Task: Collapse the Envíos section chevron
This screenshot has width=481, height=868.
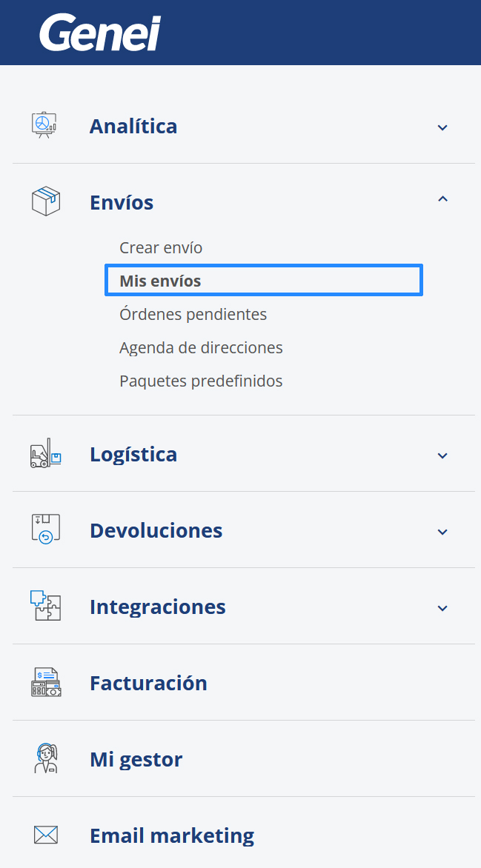Action: point(442,198)
